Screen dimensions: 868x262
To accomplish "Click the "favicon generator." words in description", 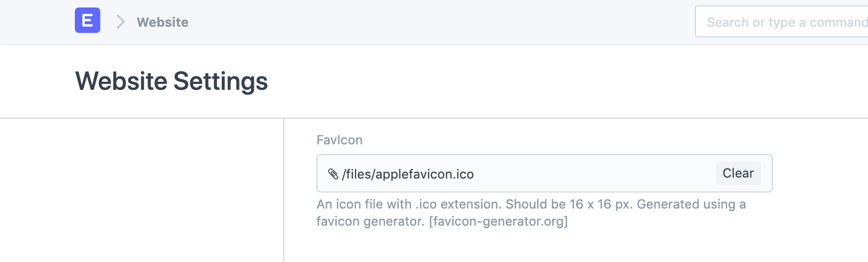I will (x=370, y=221).
